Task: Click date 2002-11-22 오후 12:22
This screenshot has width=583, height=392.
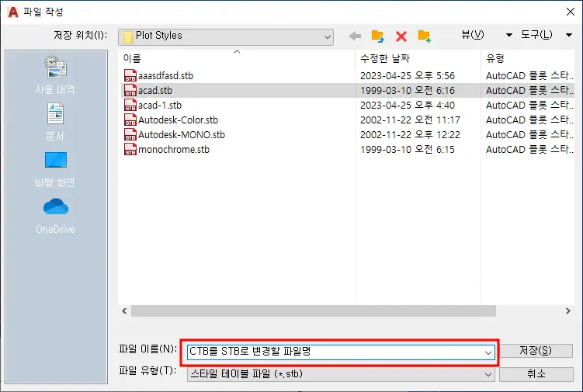Action: 410,134
